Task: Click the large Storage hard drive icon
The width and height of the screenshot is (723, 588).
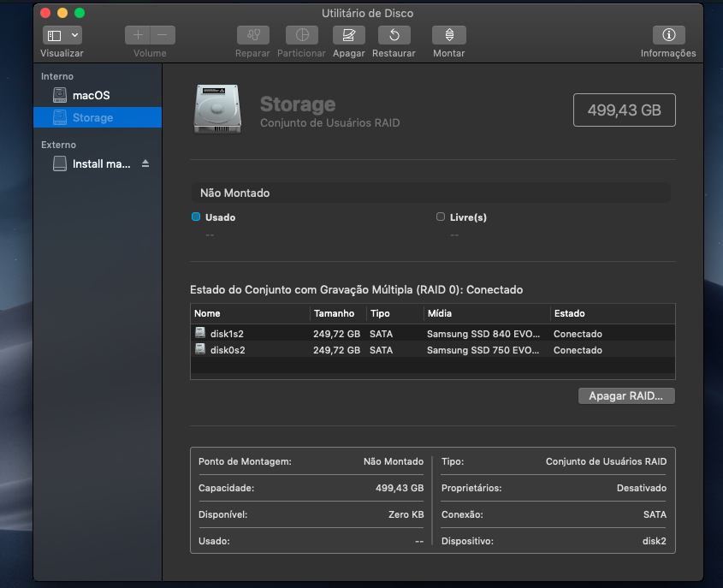Action: (x=217, y=109)
